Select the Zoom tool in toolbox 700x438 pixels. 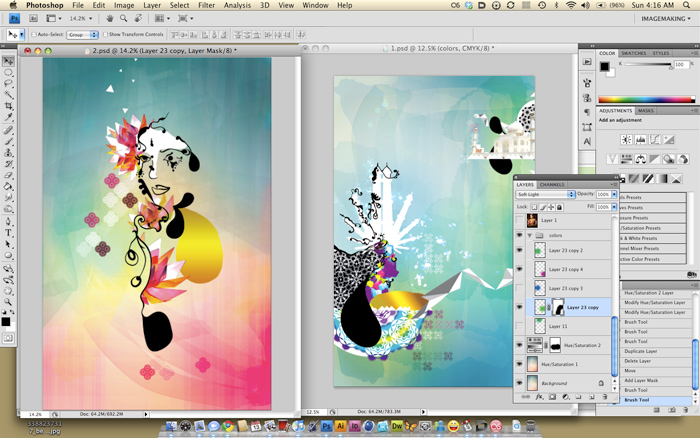pos(8,302)
